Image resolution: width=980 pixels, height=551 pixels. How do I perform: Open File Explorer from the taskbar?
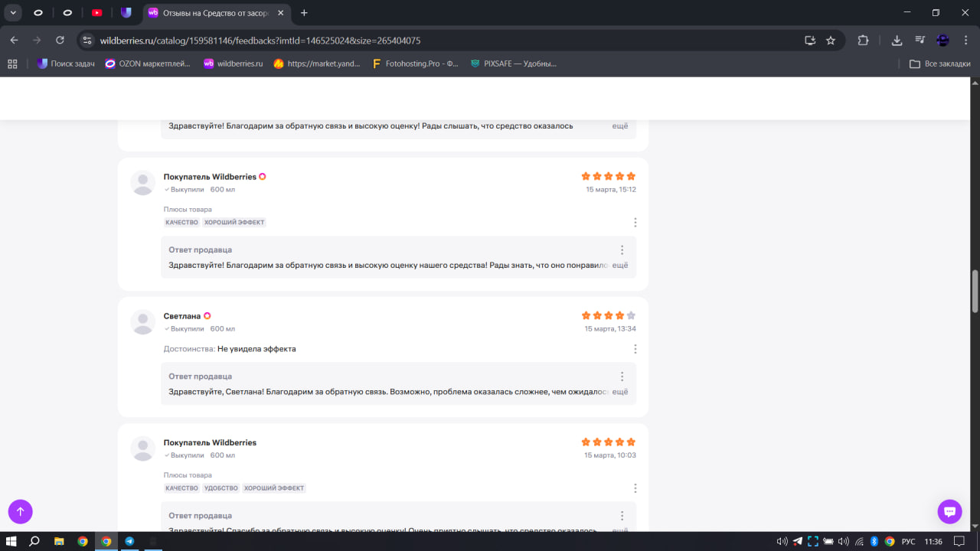point(59,541)
